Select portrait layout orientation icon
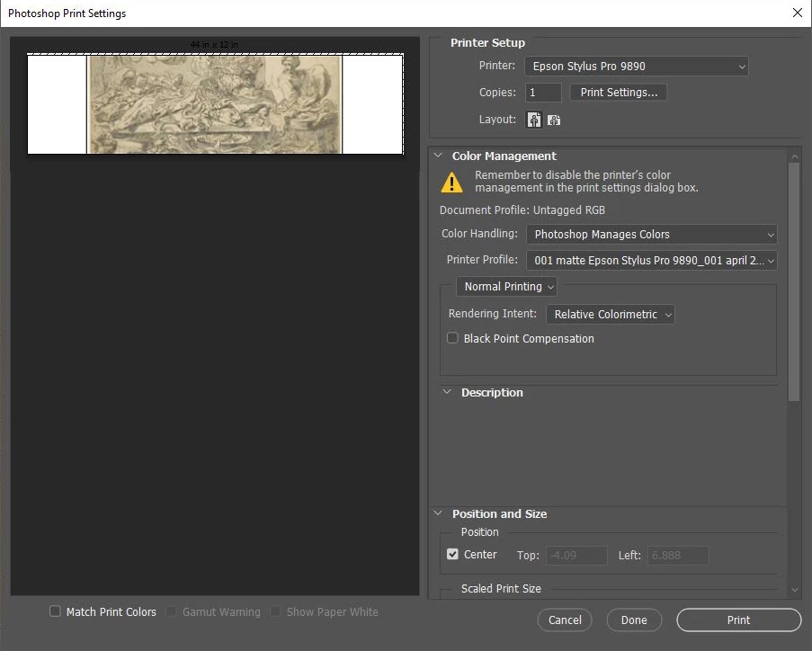 (534, 120)
